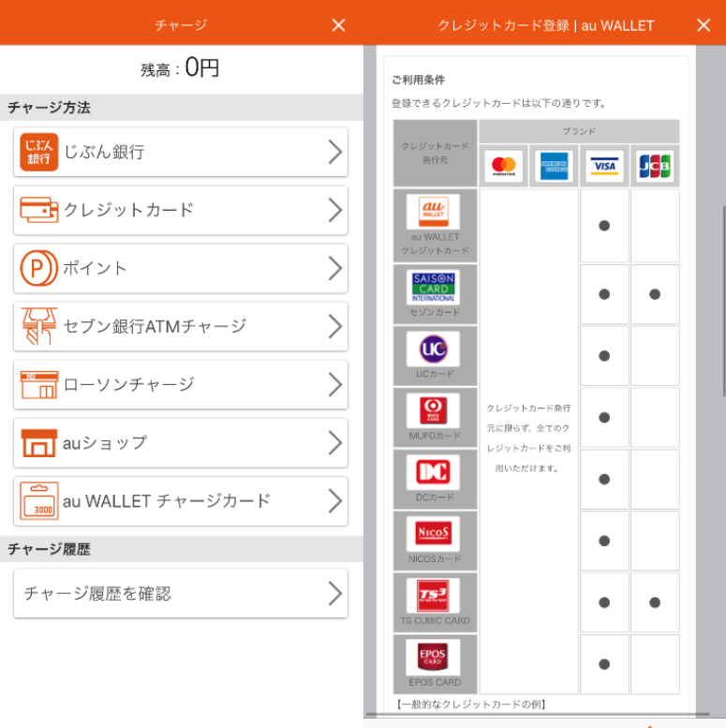Open チャージ履歴を確認 label
Screen dimensions: 726x728
[97, 593]
